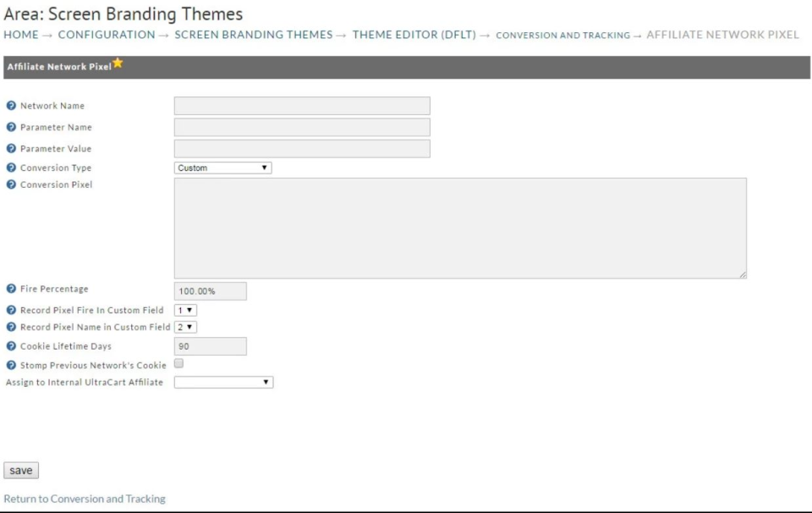Click the yellow star next to Affiliate Network Pixel

[118, 64]
